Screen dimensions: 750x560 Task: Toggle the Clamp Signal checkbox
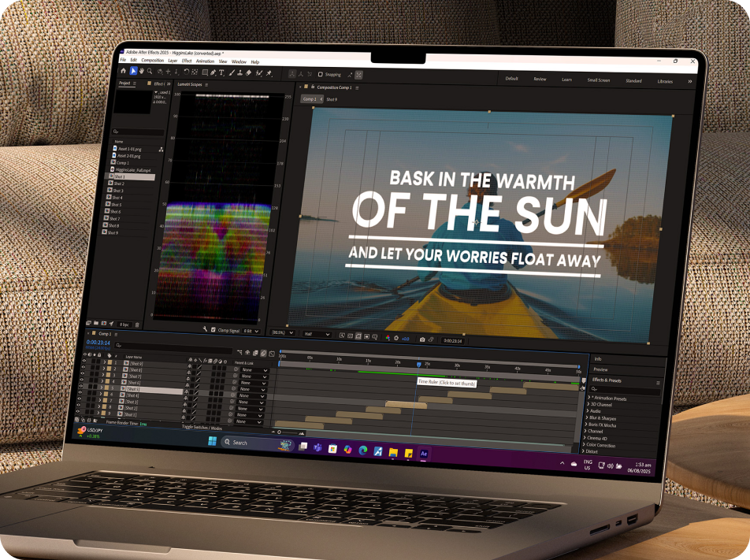pos(213,329)
